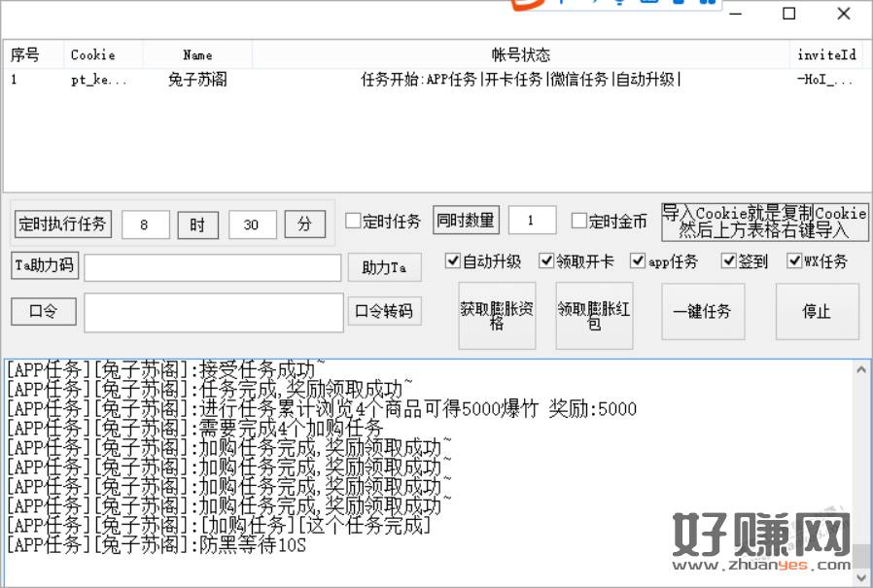Focus the Ta助力码 text field
The width and height of the screenshot is (873, 588).
coord(212,267)
